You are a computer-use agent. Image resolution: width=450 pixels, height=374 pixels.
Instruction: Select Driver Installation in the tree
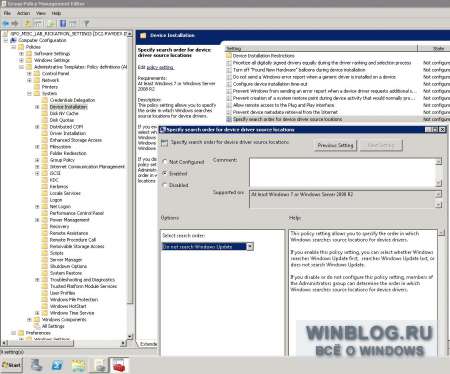pos(68,133)
